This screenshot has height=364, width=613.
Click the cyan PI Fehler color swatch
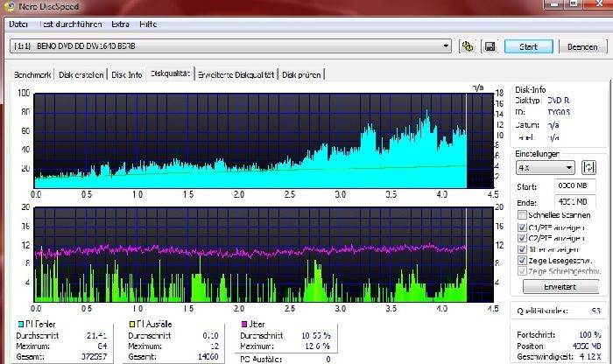(21, 324)
